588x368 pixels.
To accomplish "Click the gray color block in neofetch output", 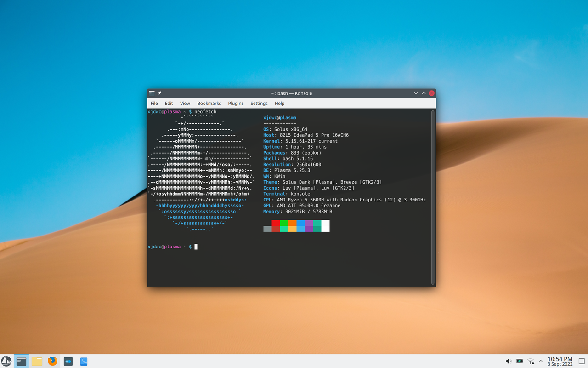I will [267, 229].
